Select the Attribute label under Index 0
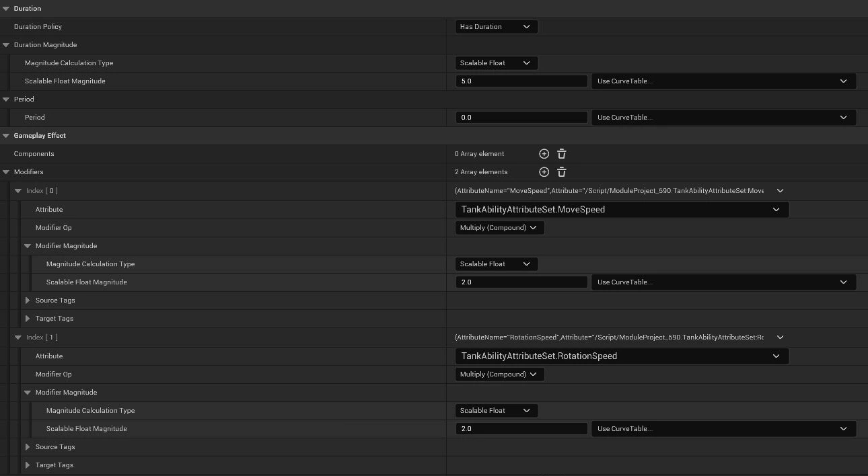 click(49, 210)
